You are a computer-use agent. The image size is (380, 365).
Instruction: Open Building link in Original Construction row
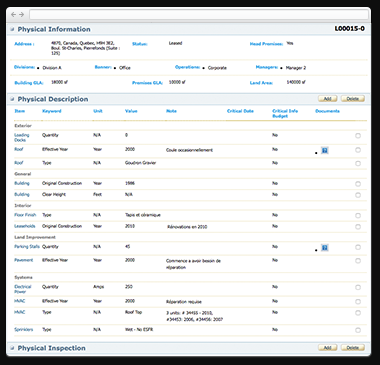tap(22, 183)
